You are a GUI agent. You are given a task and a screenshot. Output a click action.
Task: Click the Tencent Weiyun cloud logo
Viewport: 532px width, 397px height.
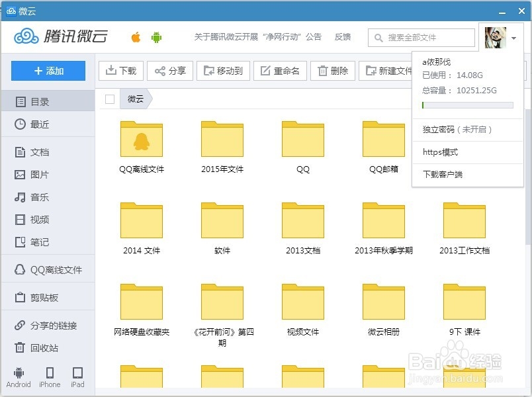60,36
